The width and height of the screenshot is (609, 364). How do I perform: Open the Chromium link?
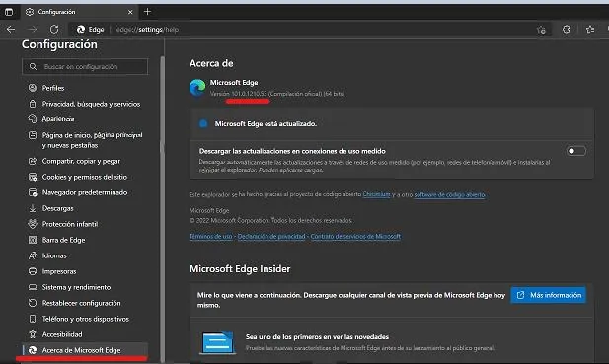coord(376,194)
